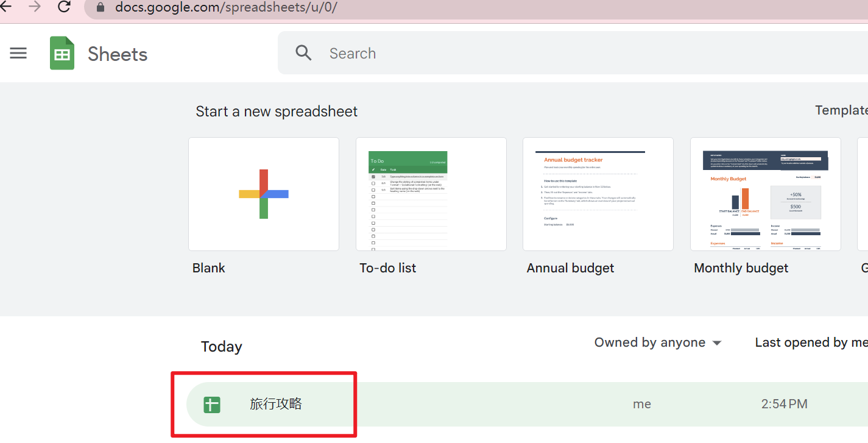Image resolution: width=868 pixels, height=443 pixels.
Task: Click the Google Sheets logo icon
Action: (62, 53)
